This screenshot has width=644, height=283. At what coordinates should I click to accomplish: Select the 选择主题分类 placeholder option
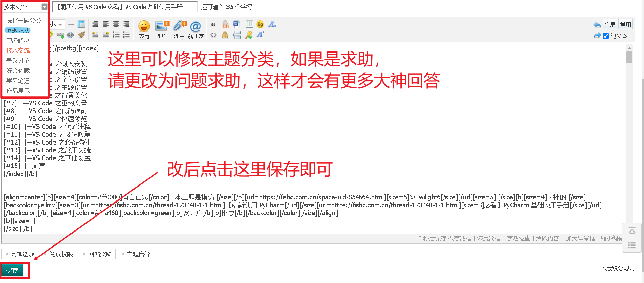click(24, 20)
